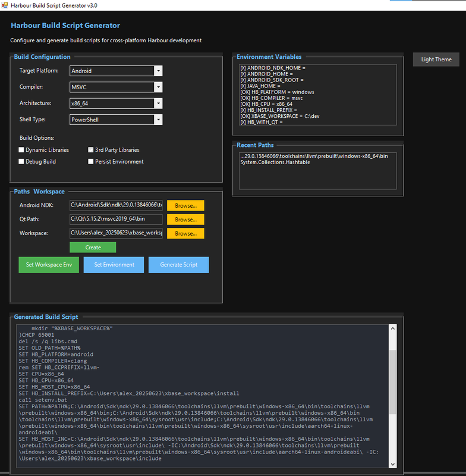Click the Set Environment button

[114, 265]
